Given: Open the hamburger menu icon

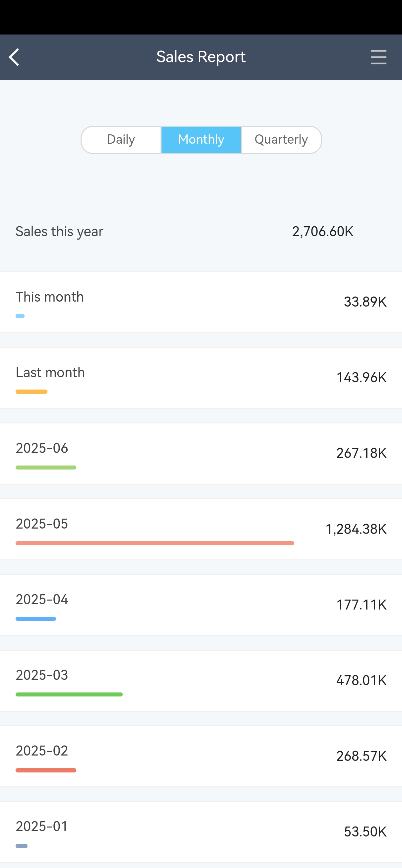Looking at the screenshot, I should click(378, 57).
